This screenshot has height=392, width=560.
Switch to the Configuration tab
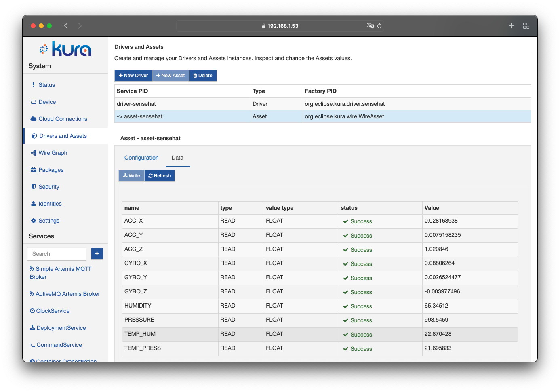(x=141, y=158)
